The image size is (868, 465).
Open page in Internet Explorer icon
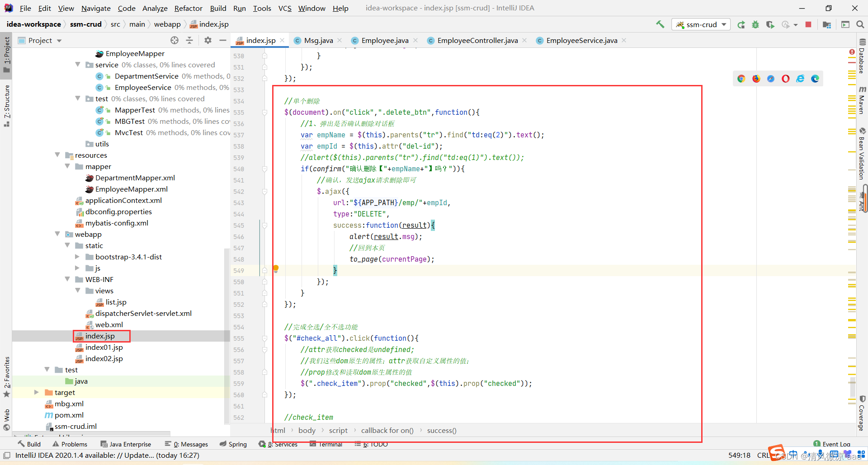click(x=800, y=79)
